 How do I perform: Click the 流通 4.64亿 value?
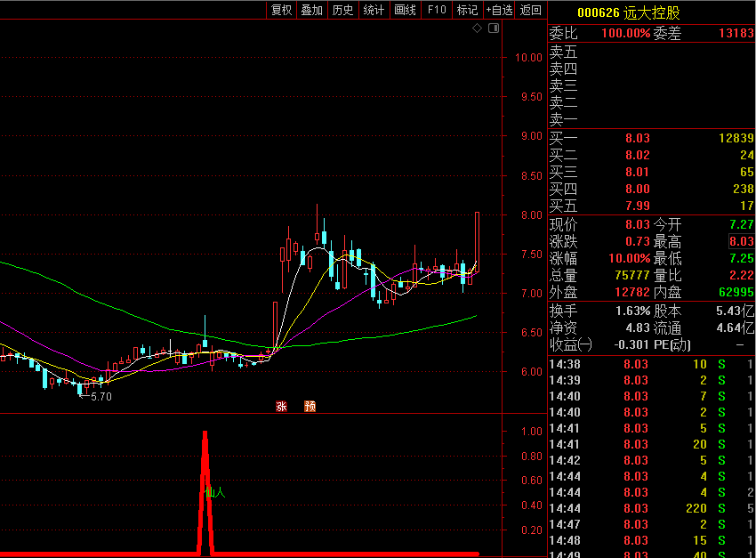click(x=736, y=328)
